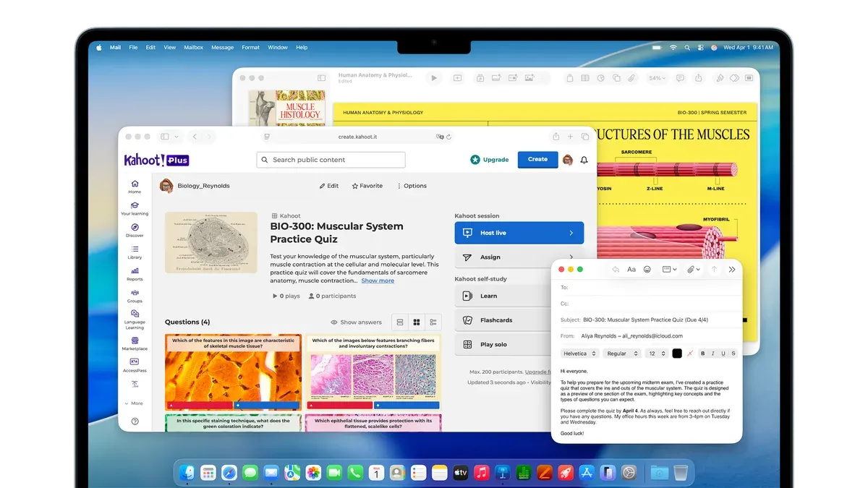
Task: Start Host live Kahoot session
Action: point(519,233)
